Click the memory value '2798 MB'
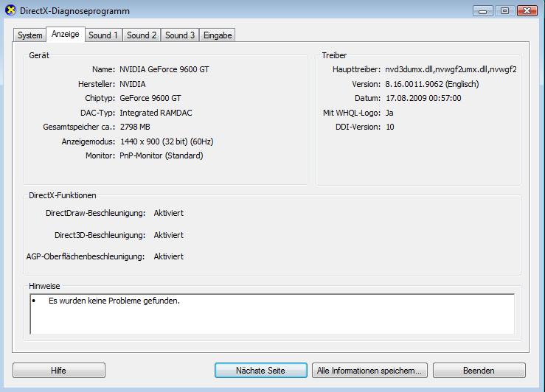Screen dimensions: 545x392 click(x=135, y=127)
